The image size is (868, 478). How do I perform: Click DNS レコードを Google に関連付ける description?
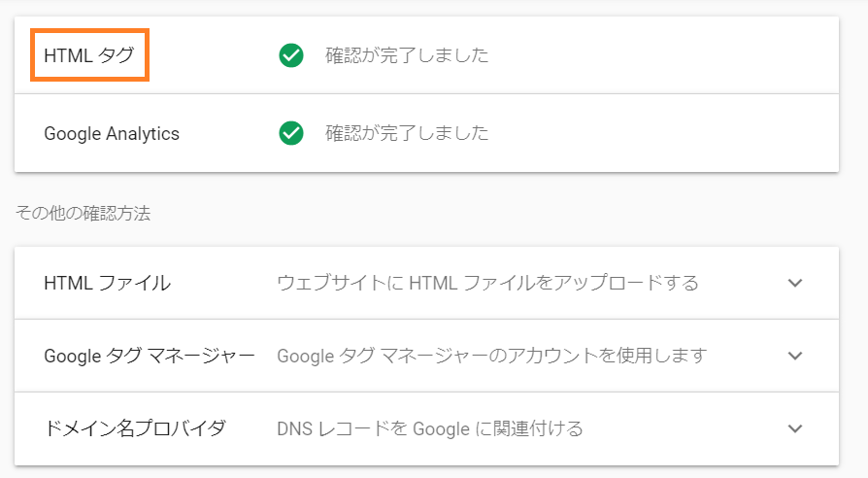coord(430,428)
